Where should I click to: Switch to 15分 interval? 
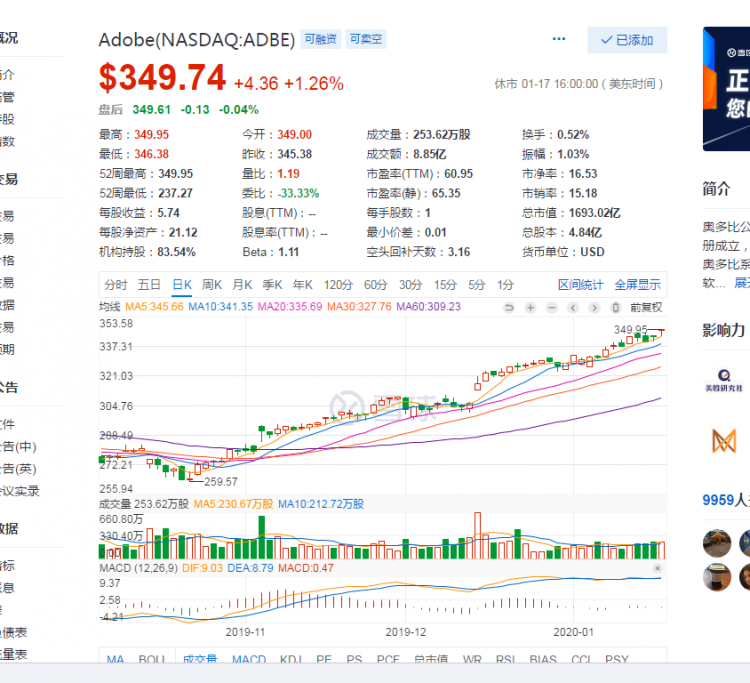click(445, 285)
